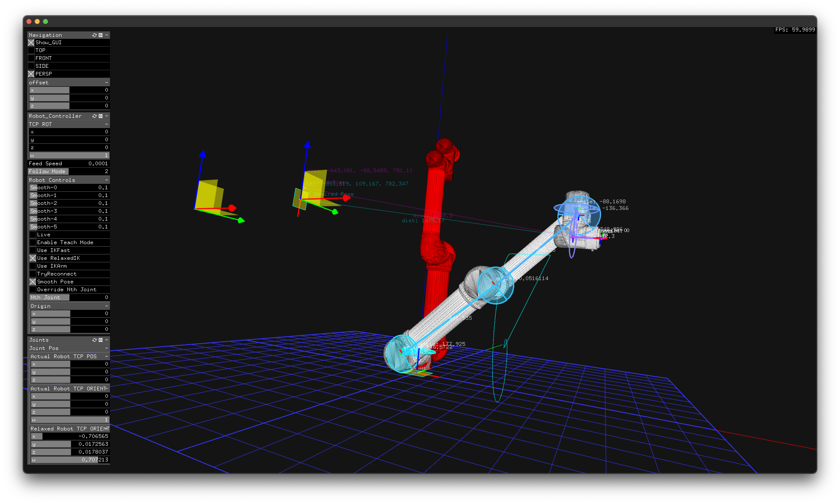Click the Enable Teach Mode toggle label
Viewport: 840px width, 504px height.
pyautogui.click(x=65, y=242)
